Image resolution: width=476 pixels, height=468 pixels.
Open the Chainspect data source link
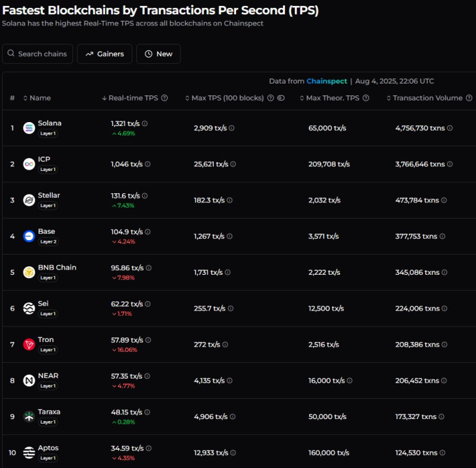click(x=327, y=81)
